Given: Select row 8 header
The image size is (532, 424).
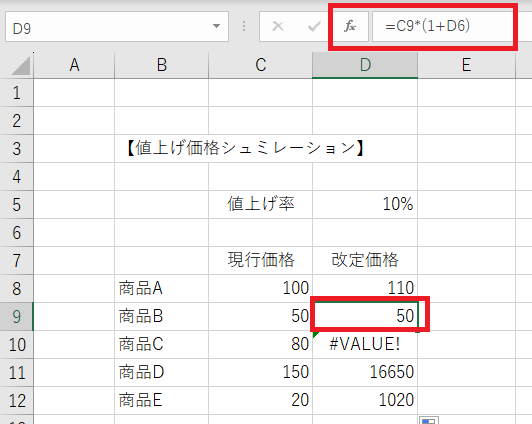Looking at the screenshot, I should point(17,289).
